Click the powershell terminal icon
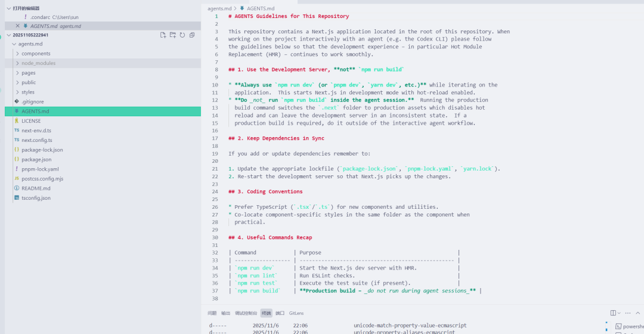The image size is (644, 334). pyautogui.click(x=618, y=327)
